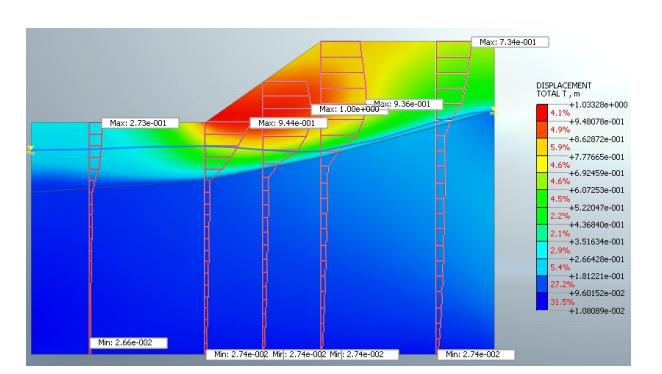The image size is (662, 374).
Task: Click legend value +6.07253e-001
Action: pos(597,190)
